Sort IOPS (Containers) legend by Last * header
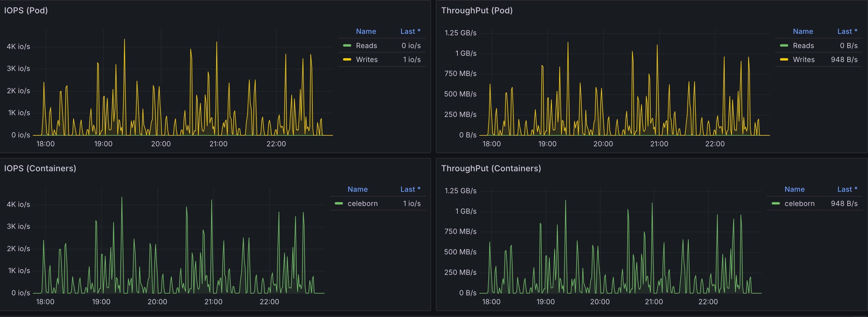The width and height of the screenshot is (868, 317). (410, 189)
